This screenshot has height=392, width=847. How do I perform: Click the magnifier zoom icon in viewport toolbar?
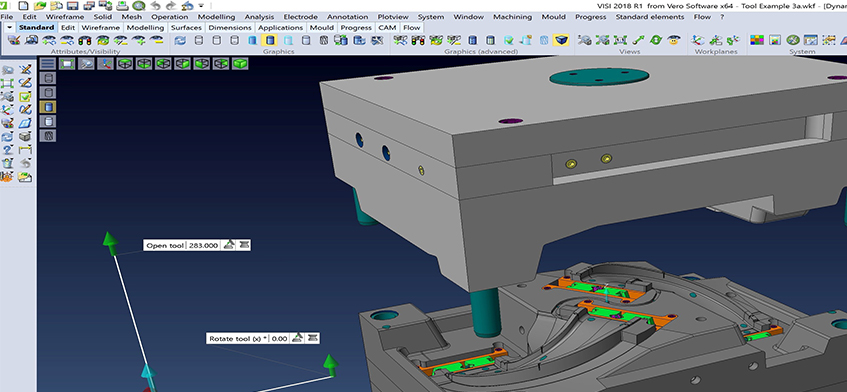(x=86, y=63)
